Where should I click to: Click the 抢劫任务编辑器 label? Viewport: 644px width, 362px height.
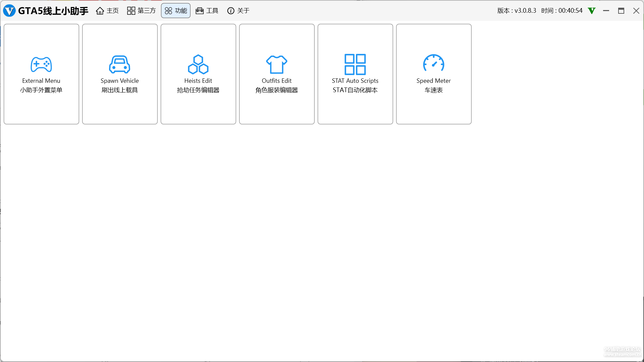(x=198, y=90)
